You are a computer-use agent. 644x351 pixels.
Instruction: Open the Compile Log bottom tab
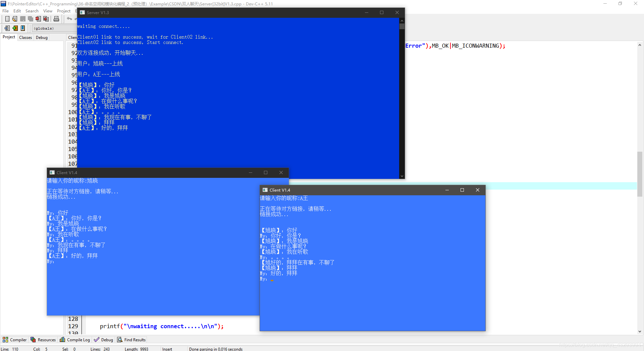75,340
